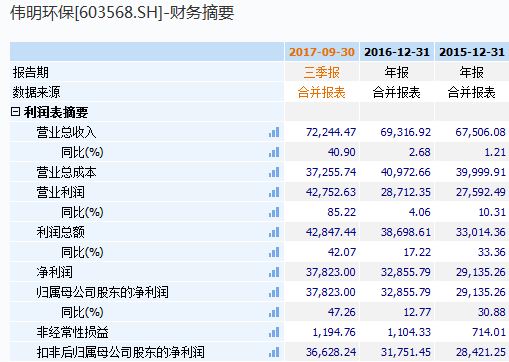Image resolution: width=509 pixels, height=362 pixels.
Task: Click 年报 under the 2016-12-31 column
Action: tap(397, 72)
